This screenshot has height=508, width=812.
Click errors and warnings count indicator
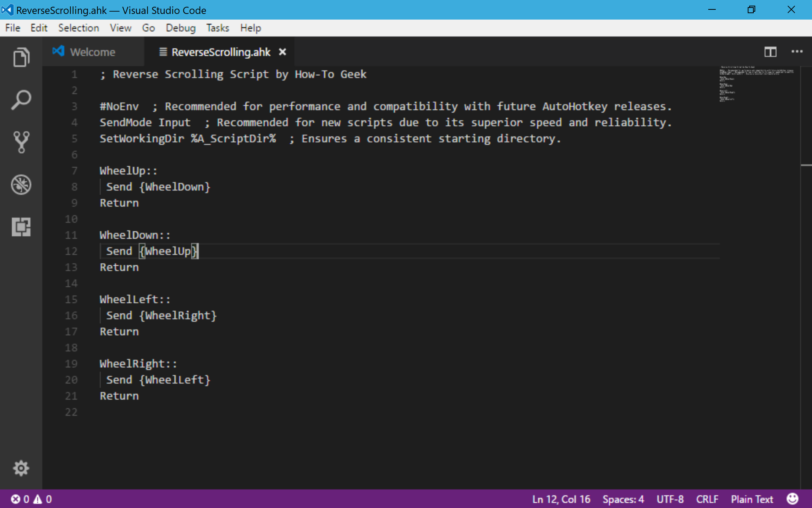pyautogui.click(x=31, y=499)
